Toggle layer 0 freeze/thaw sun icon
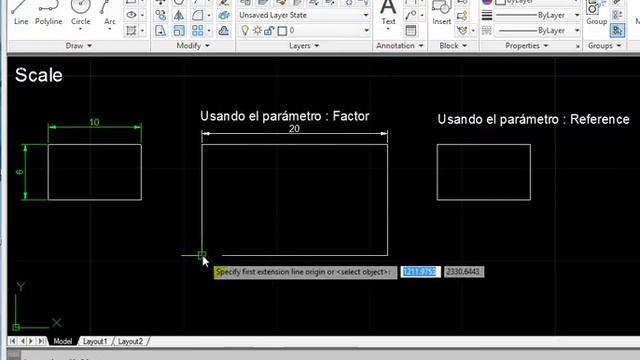The height and width of the screenshot is (360, 640). 257,31
